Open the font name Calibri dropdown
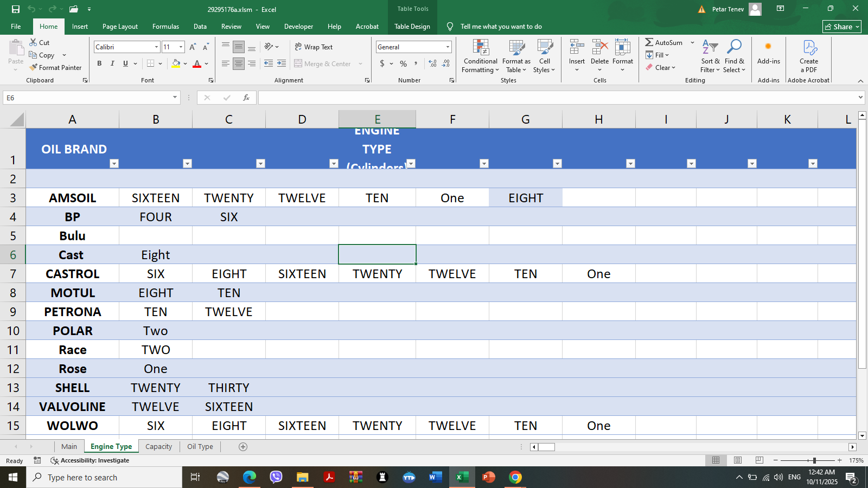Image resolution: width=868 pixels, height=488 pixels. pos(156,47)
